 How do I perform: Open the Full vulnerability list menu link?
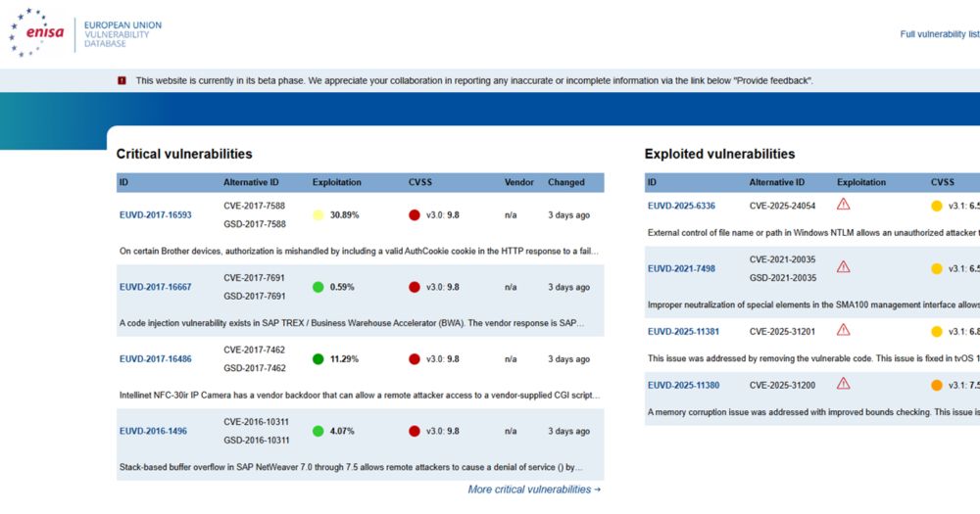[x=940, y=34]
